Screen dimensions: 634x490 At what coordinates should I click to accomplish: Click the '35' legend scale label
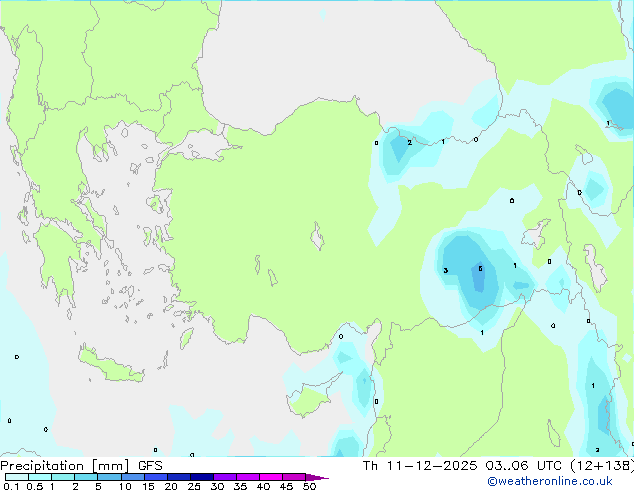tap(240, 486)
